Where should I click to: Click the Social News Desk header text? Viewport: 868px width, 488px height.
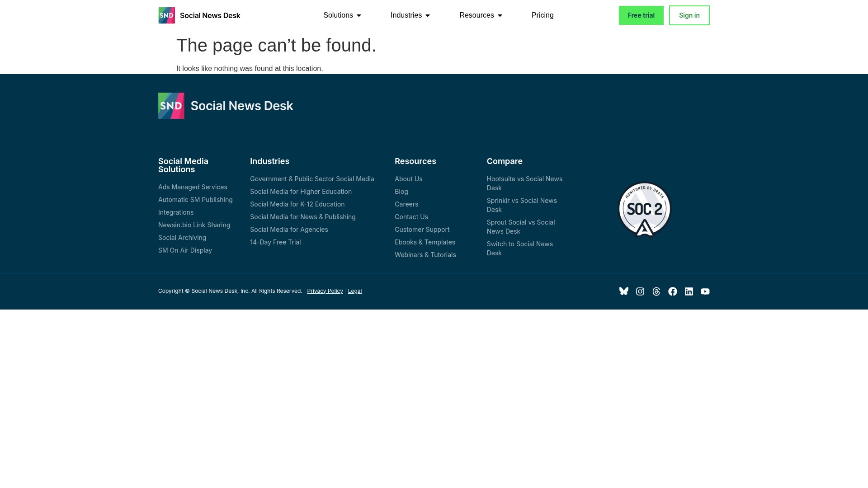(x=210, y=15)
